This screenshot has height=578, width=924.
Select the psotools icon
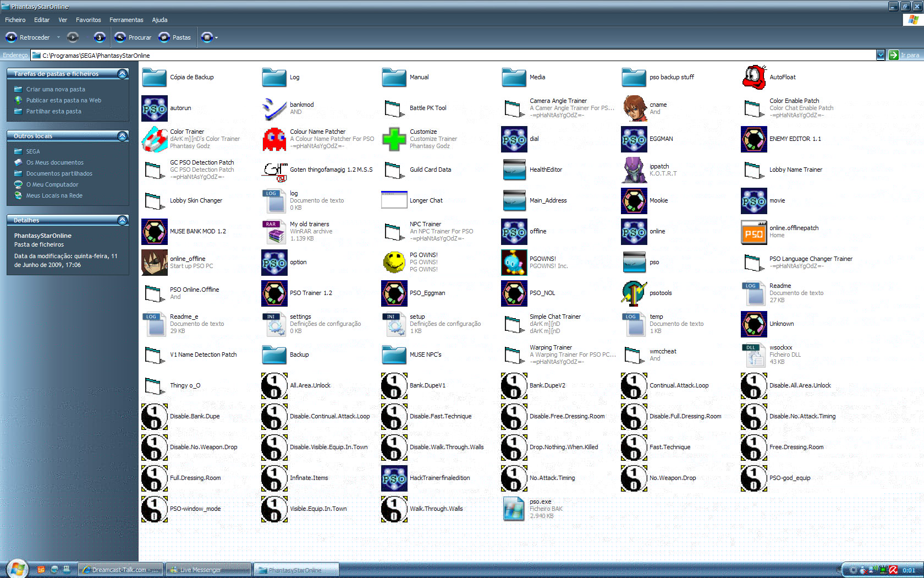(x=634, y=293)
